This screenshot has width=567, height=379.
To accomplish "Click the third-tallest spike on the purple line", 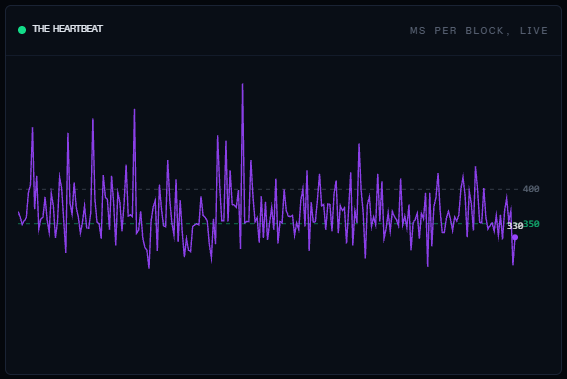I will (93, 119).
